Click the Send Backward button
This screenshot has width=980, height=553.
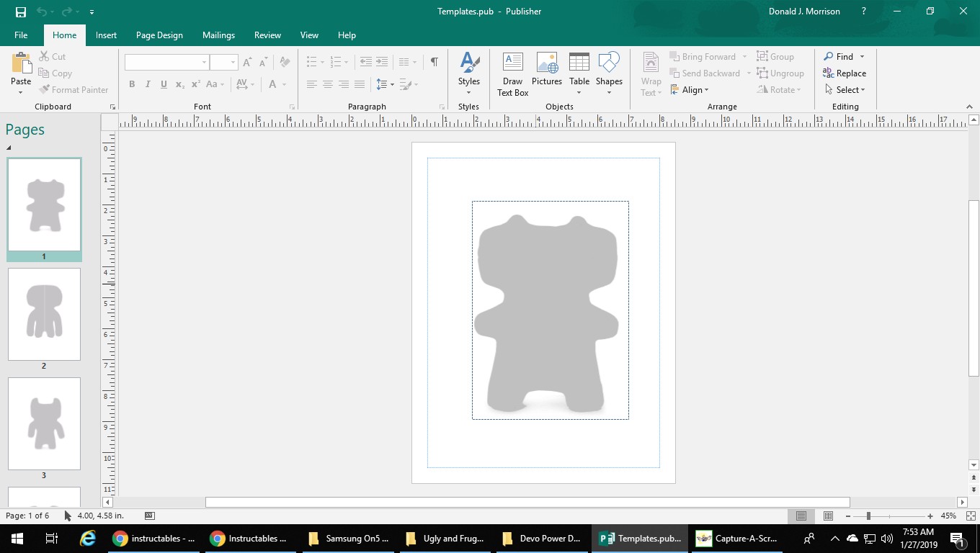(x=705, y=73)
